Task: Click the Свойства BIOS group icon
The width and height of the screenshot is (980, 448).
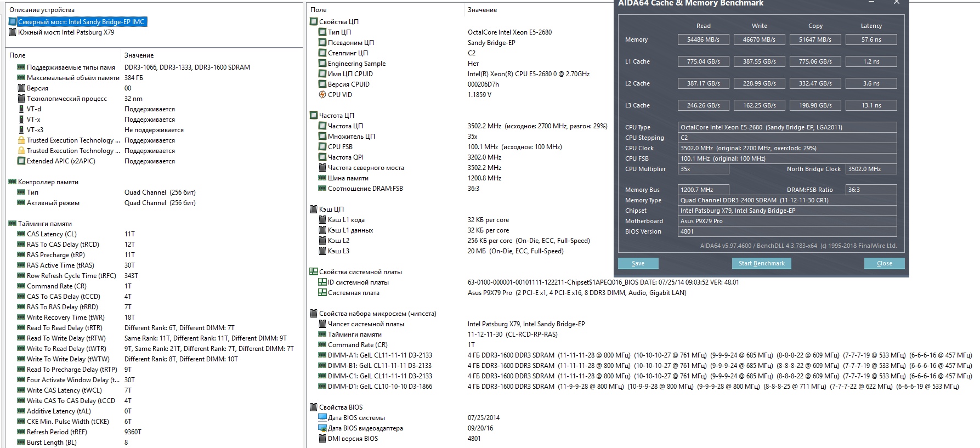Action: (314, 407)
